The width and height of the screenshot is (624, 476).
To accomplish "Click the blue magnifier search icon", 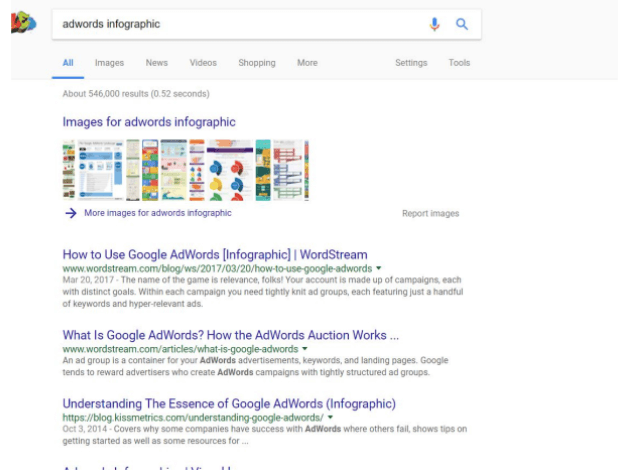I will point(462,24).
